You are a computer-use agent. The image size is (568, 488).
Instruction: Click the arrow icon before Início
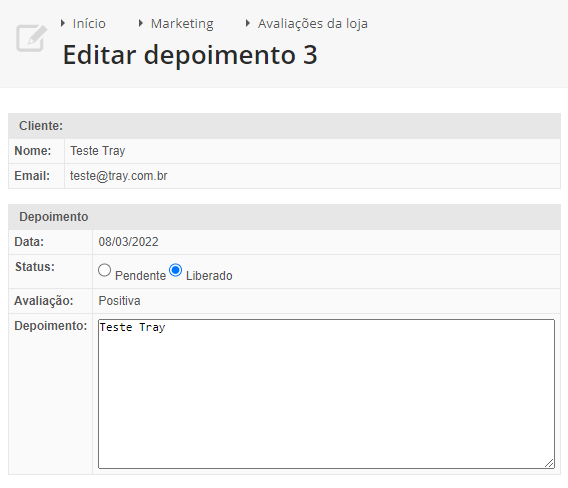click(x=63, y=24)
